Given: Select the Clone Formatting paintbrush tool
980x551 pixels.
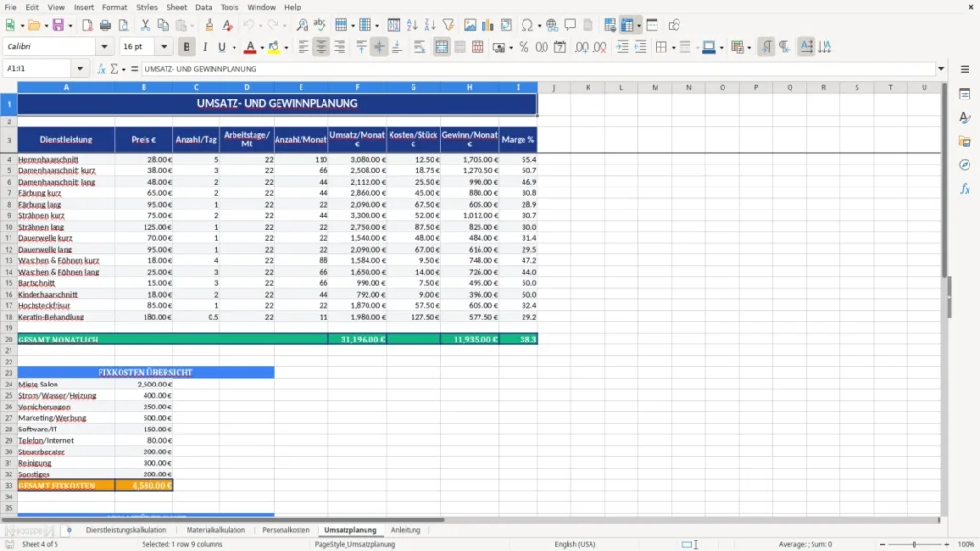Looking at the screenshot, I should point(210,25).
